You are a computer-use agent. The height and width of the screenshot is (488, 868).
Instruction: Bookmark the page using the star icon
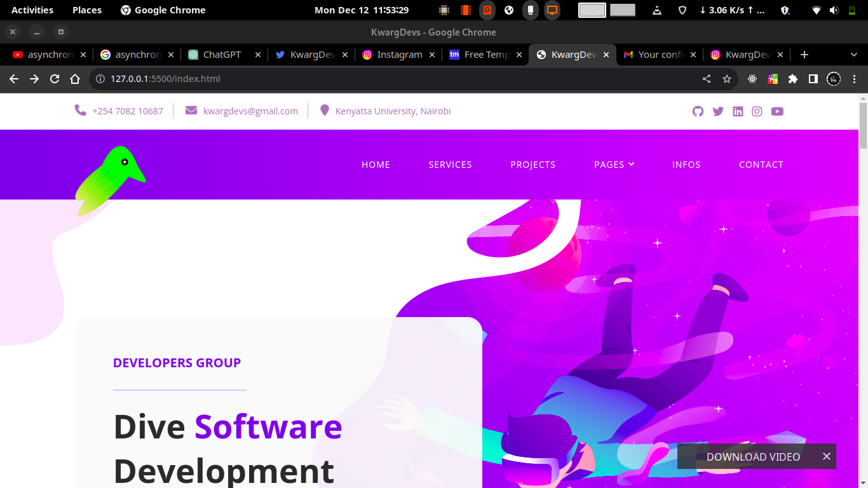coord(726,79)
